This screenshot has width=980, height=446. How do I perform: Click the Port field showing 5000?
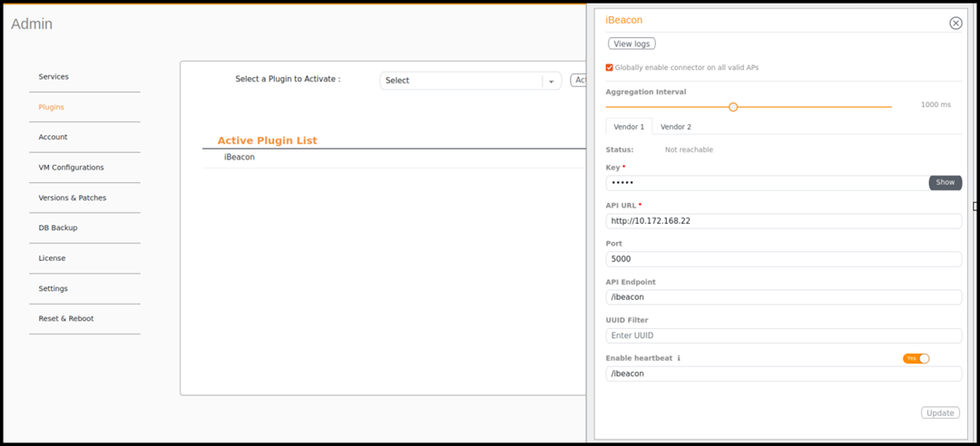coord(784,259)
